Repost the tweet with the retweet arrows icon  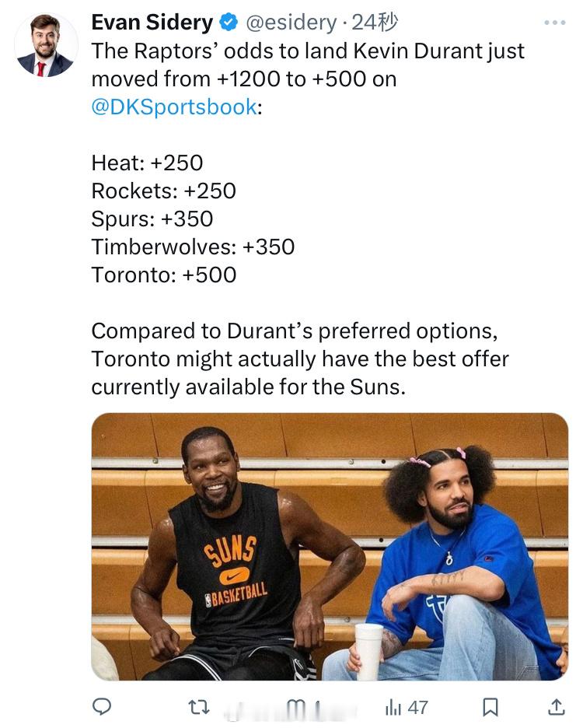[x=199, y=707]
